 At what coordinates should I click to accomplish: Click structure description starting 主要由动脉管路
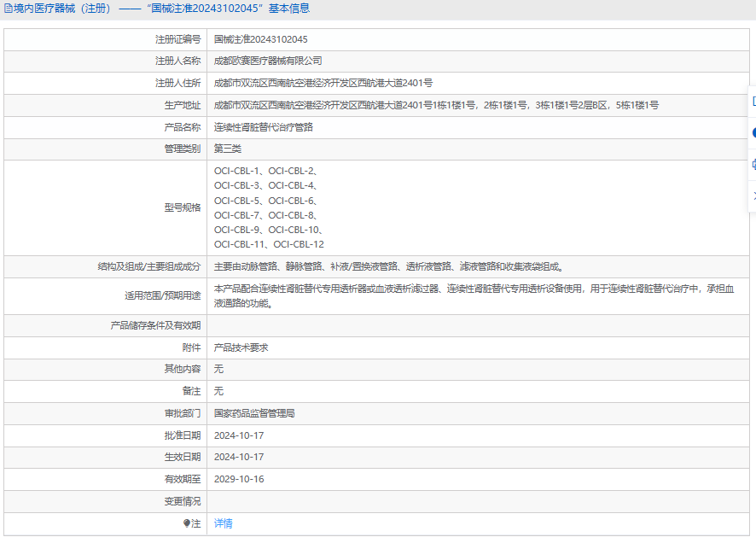coord(389,266)
